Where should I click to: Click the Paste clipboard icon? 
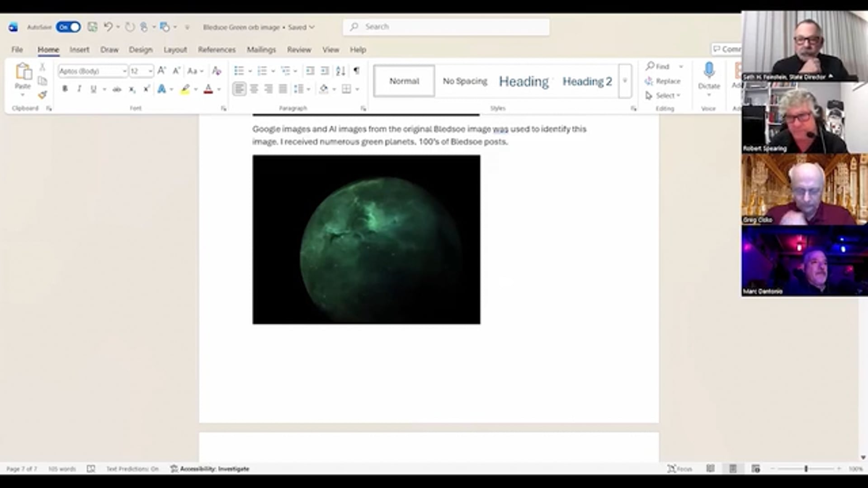[x=23, y=72]
